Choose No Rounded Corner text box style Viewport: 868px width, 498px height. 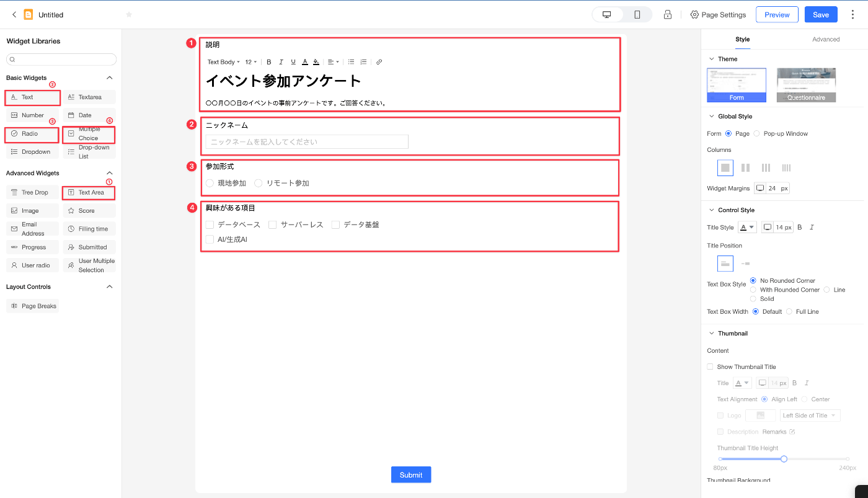click(753, 280)
